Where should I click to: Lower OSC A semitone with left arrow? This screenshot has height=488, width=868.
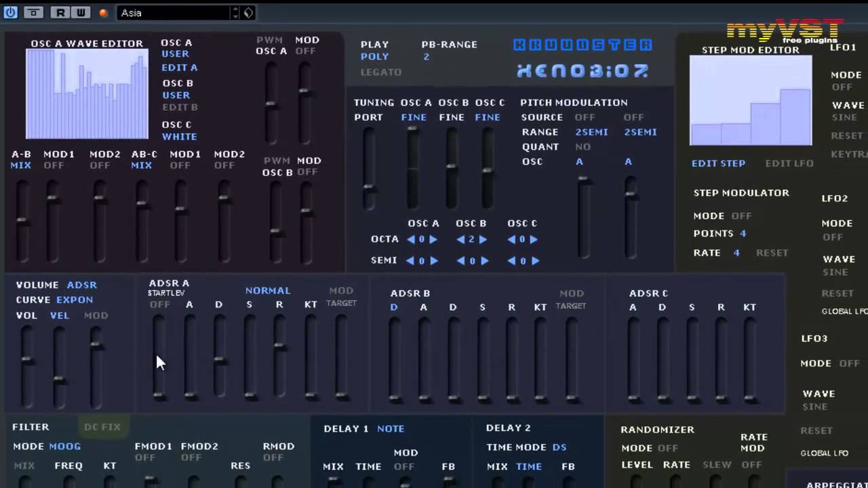pos(410,261)
